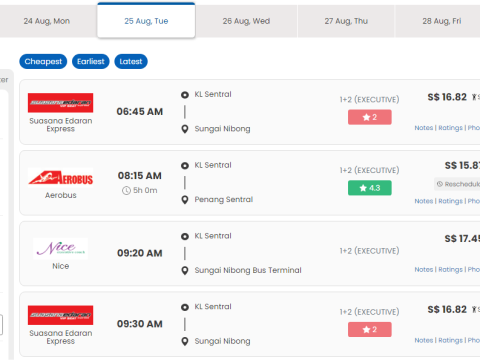
Task: Open the 28 Aug, Fri date tab
Action: 442,21
